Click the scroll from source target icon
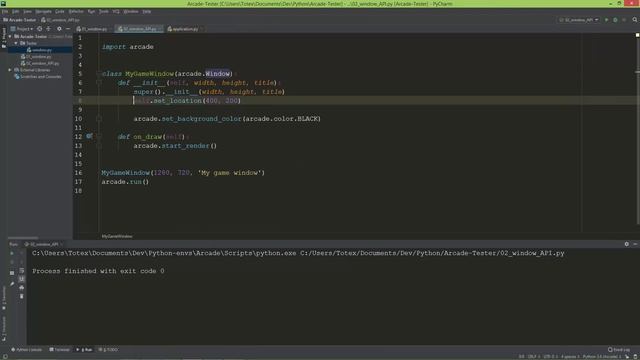 coord(40,29)
